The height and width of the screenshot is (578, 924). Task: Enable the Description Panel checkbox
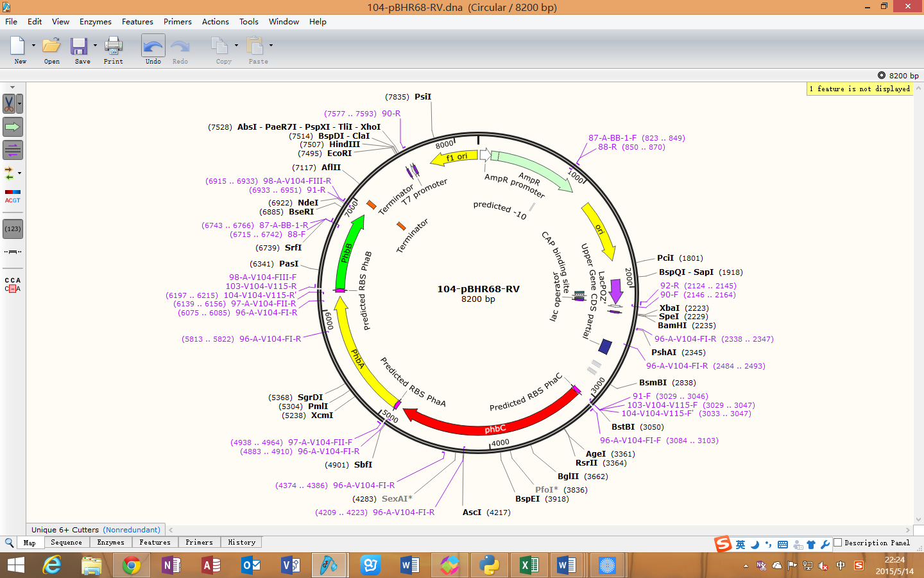(x=838, y=543)
